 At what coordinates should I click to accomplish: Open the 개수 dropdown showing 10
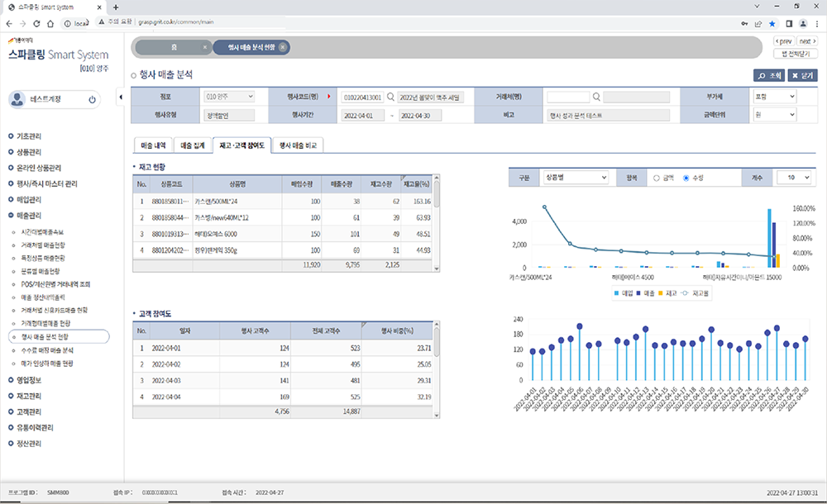click(794, 178)
